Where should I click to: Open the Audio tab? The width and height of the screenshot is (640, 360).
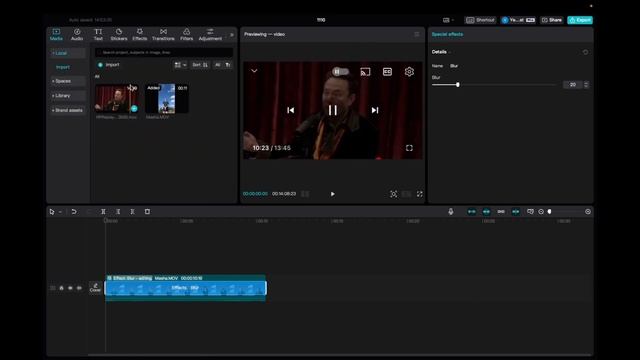[x=77, y=34]
